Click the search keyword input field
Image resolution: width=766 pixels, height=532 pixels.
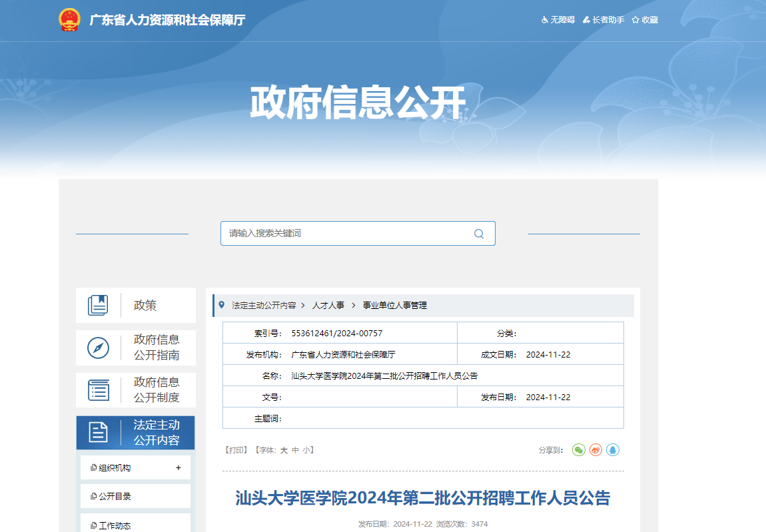click(x=346, y=234)
